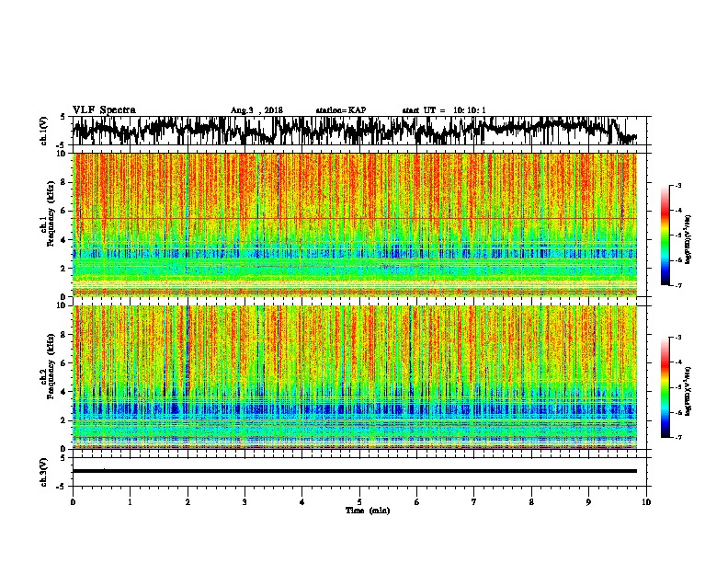
Task: Click the "3" tick on the time axis
Action: point(245,502)
